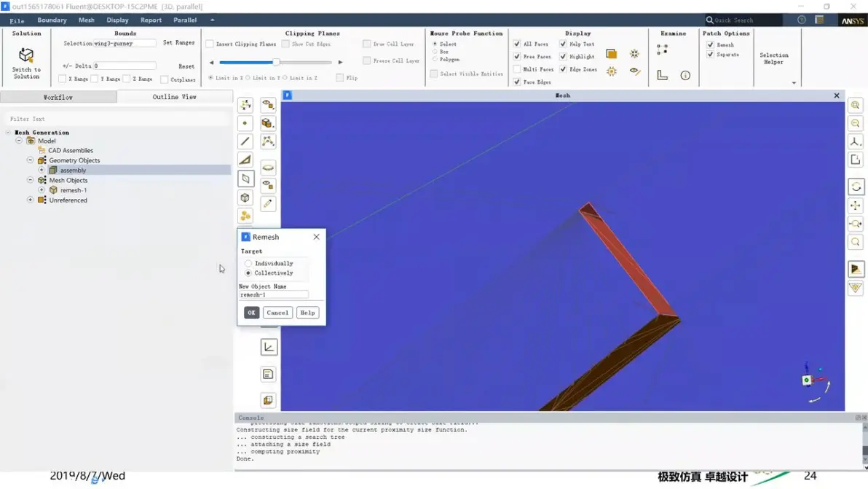Open the Display menu
The image size is (868, 489).
(x=117, y=20)
